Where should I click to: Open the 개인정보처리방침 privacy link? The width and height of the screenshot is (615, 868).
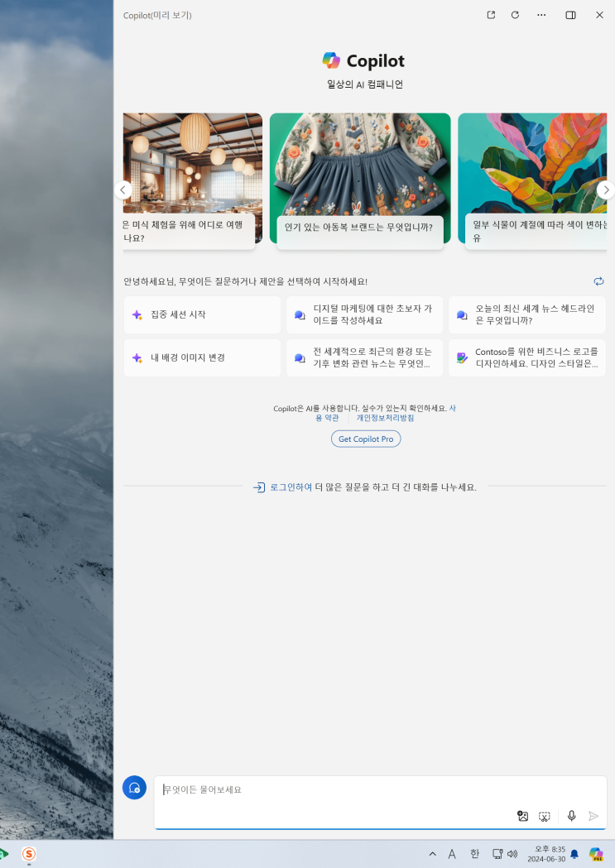click(x=385, y=418)
